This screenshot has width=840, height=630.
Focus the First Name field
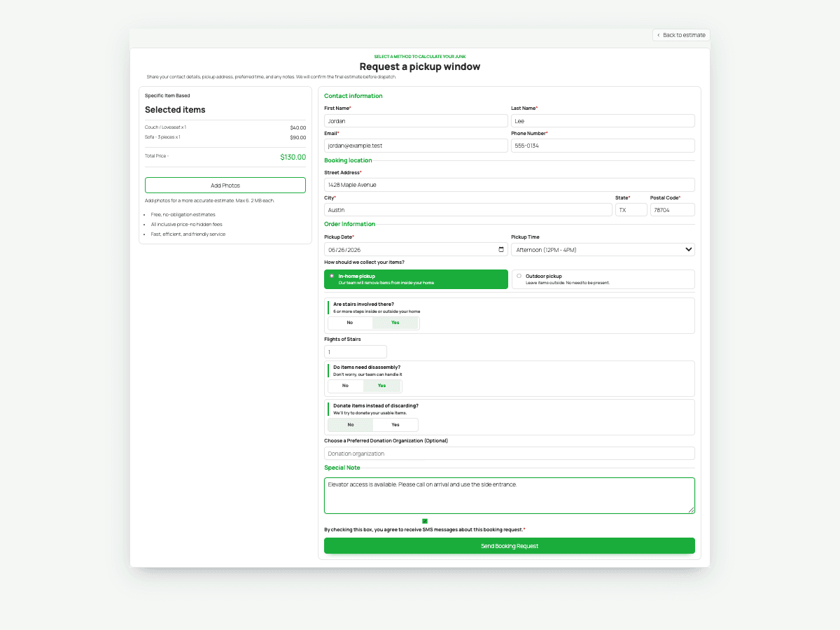[x=416, y=121]
